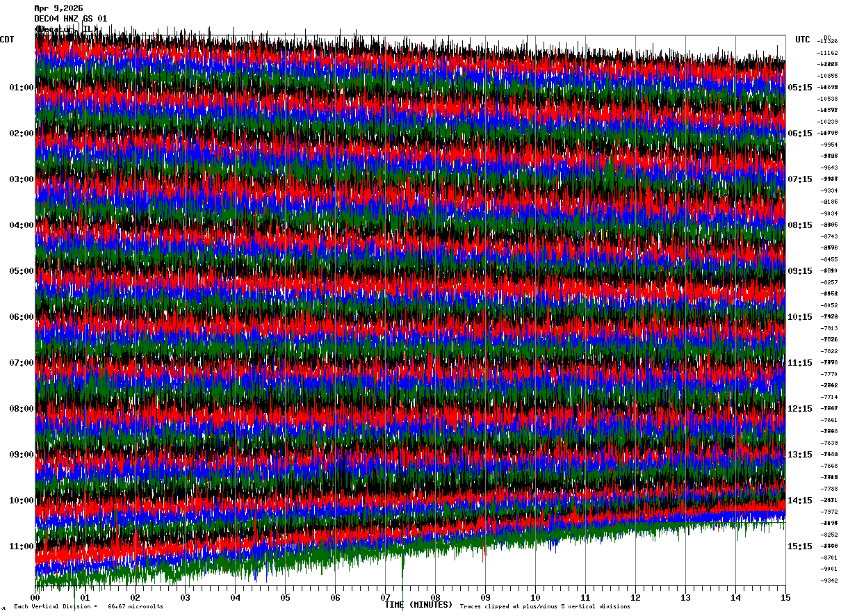841x616 pixels.
Task: Click minute tick label 14 on time axis
Action: pos(736,597)
